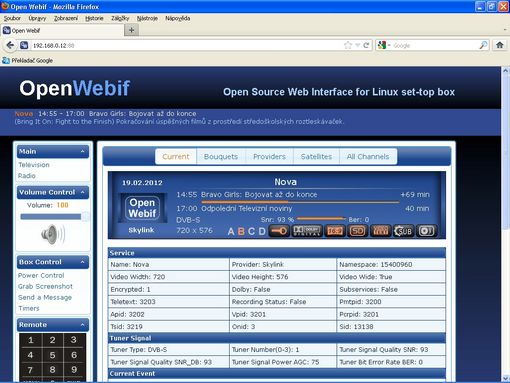Screen dimensions: 510x383
Task: Open the history dropdown arrow in address bar
Action: [357, 45]
